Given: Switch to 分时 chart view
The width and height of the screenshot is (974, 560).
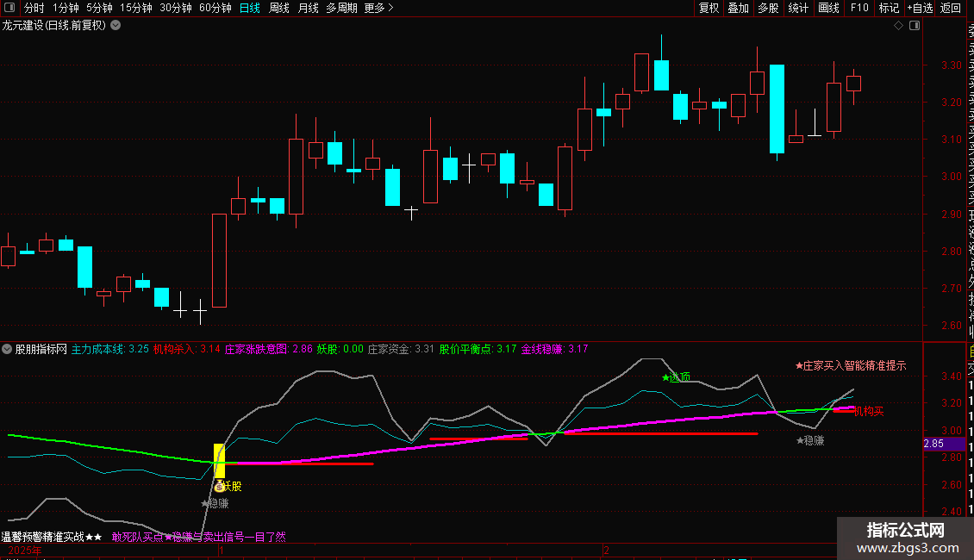Looking at the screenshot, I should 34,8.
